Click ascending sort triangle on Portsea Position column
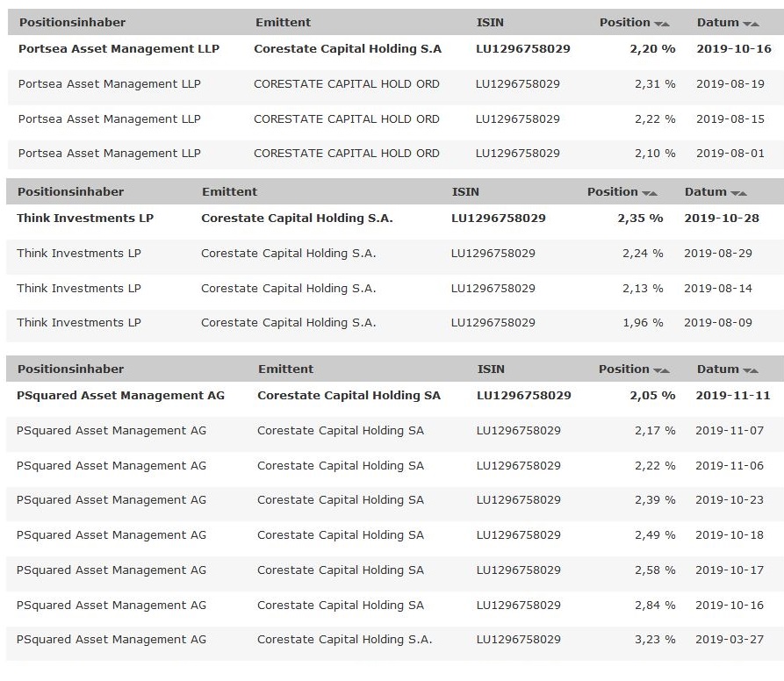 pos(666,23)
